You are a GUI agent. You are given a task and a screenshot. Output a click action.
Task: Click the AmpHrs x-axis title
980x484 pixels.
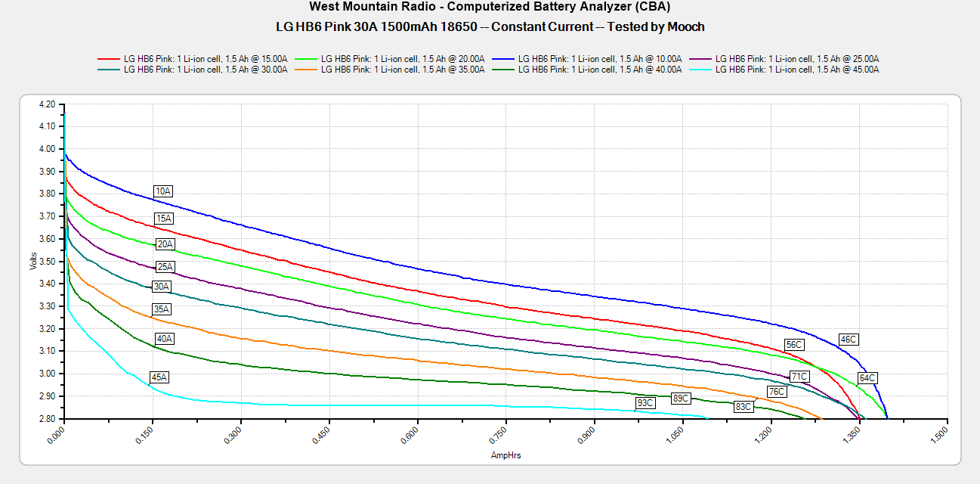[505, 456]
